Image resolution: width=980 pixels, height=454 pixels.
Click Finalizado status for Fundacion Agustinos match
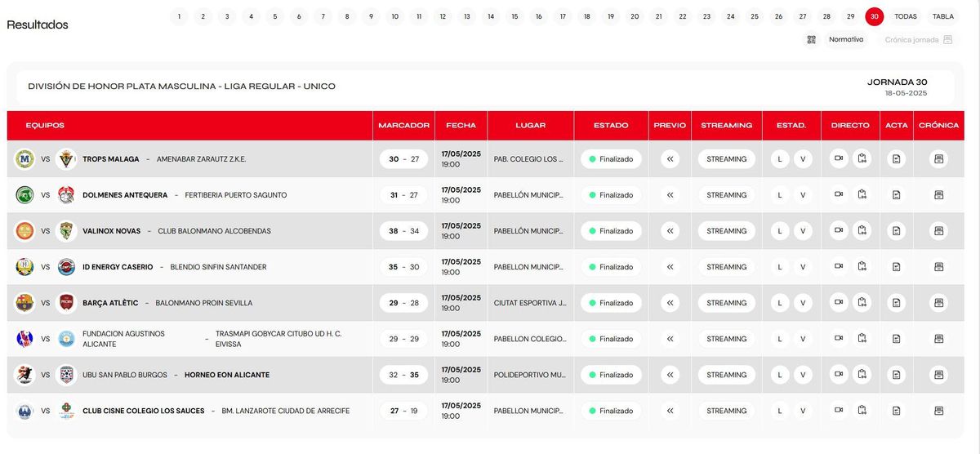[611, 339]
